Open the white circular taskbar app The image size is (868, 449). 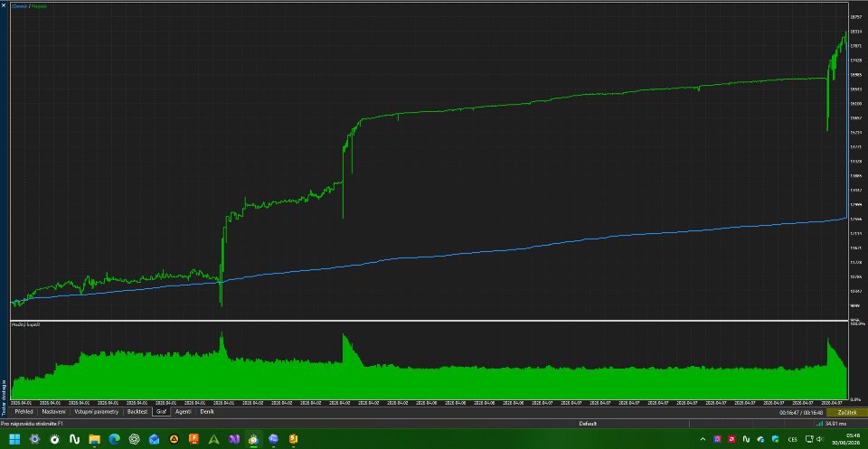54,440
